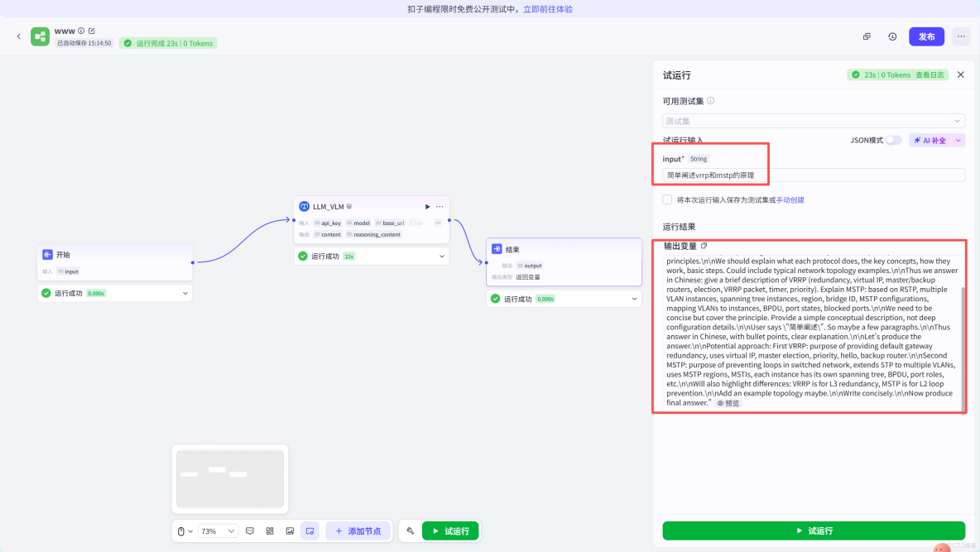Open the 测试集 dropdown
This screenshot has height=552, width=980.
[x=812, y=121]
